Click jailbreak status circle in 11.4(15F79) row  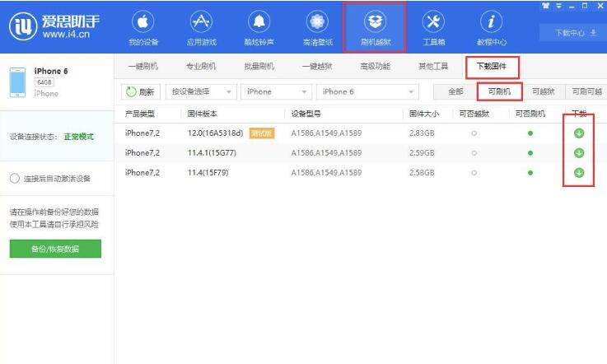click(474, 173)
